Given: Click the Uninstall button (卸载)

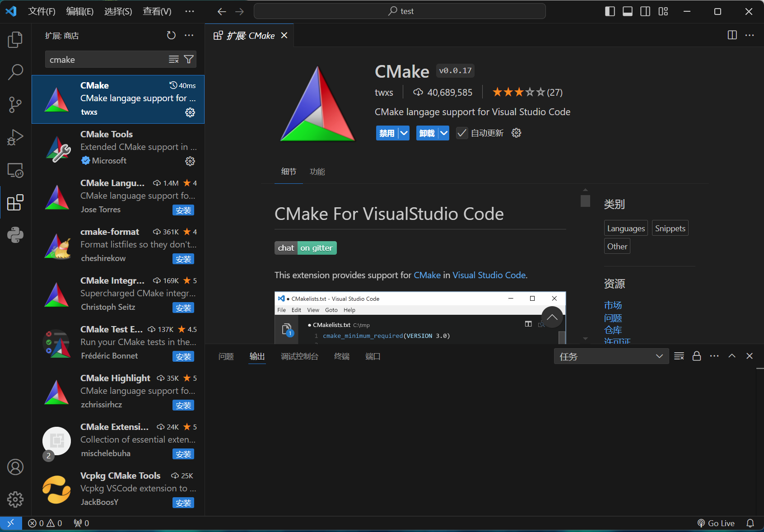Looking at the screenshot, I should 427,133.
